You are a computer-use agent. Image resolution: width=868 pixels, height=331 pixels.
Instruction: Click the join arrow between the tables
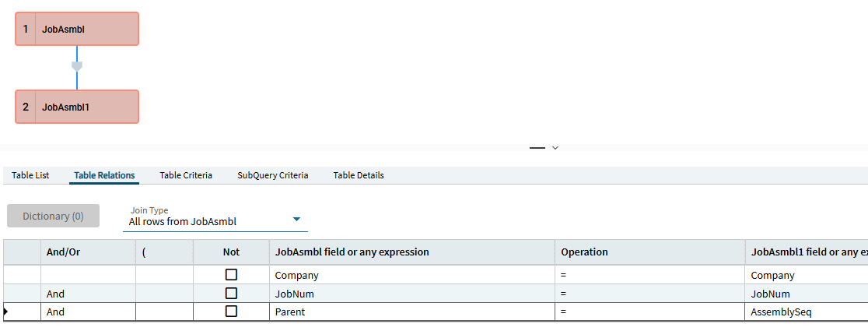coord(77,66)
